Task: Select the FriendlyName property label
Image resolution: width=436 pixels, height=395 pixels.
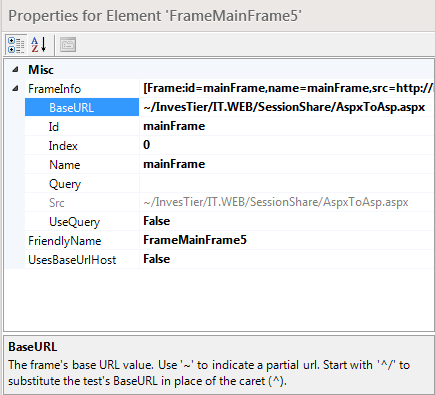Action: pos(65,241)
